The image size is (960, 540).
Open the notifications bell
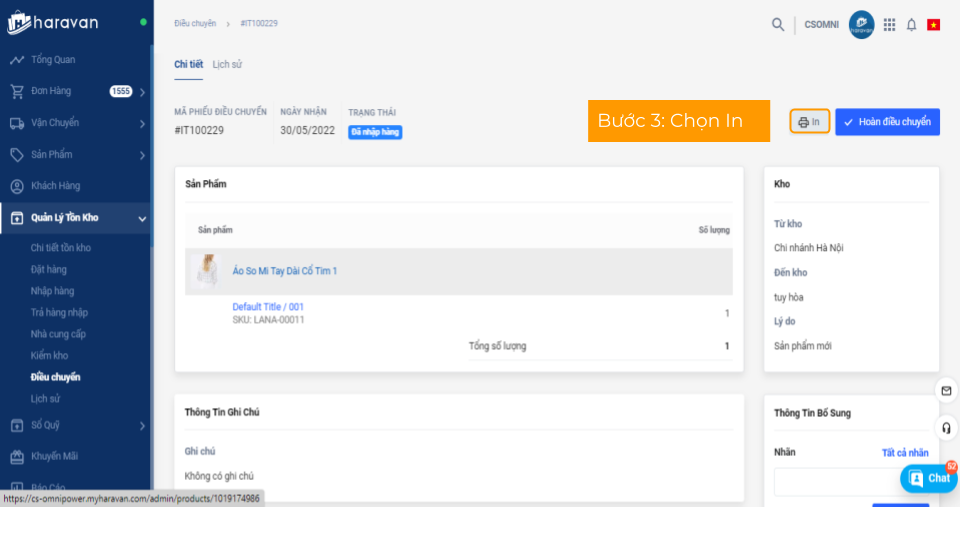pos(911,25)
